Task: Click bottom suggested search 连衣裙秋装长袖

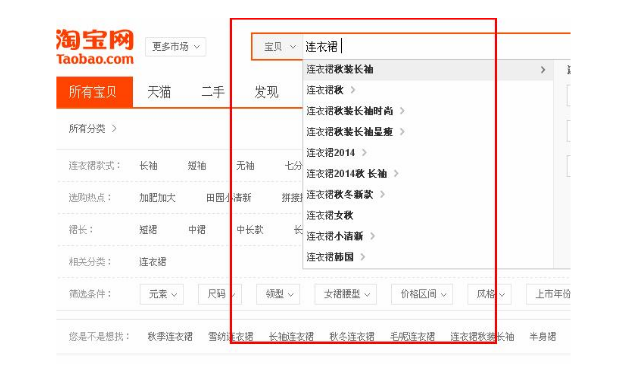Action: tap(482, 337)
